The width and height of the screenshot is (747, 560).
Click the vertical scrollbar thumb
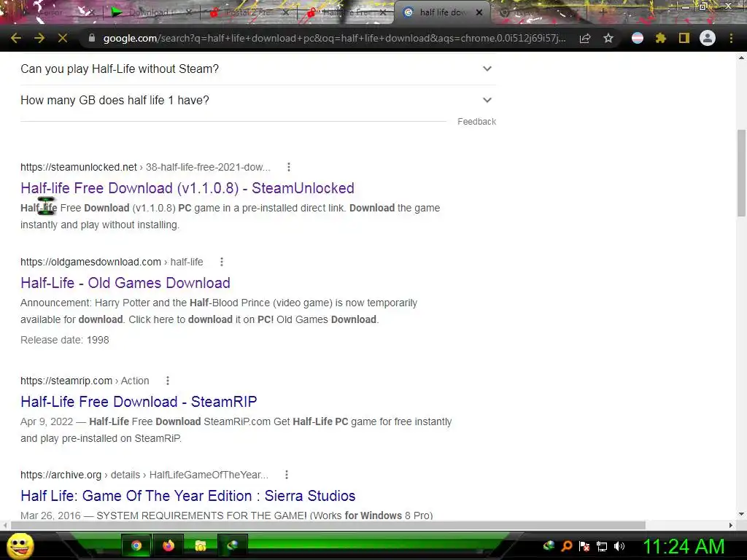(741, 172)
